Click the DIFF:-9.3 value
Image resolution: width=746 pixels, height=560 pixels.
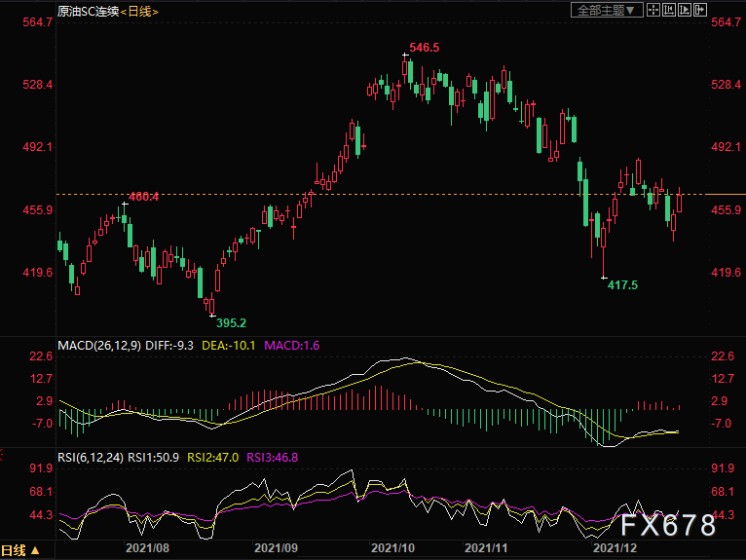[x=169, y=346]
